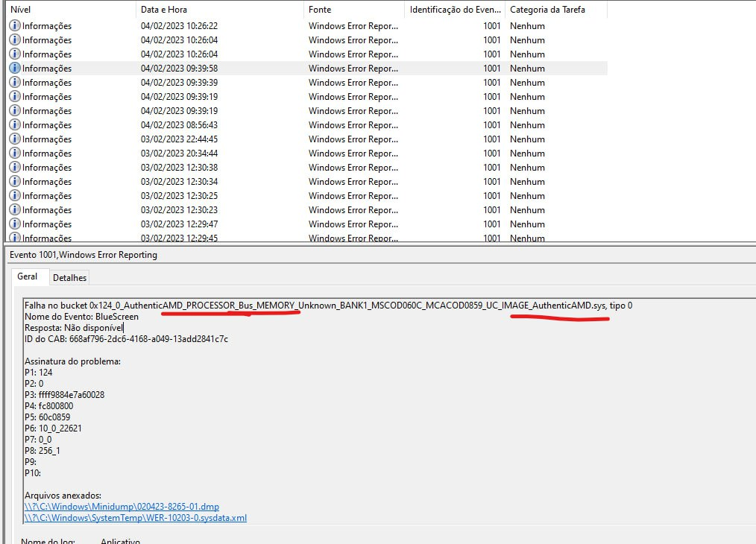Select the event dated 03/02/2023 12:30:25
The height and width of the screenshot is (544, 756).
[x=307, y=196]
